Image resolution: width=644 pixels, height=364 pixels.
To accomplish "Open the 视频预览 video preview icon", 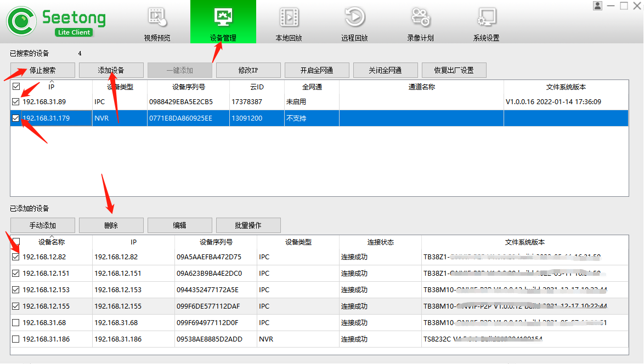I will pos(157,18).
